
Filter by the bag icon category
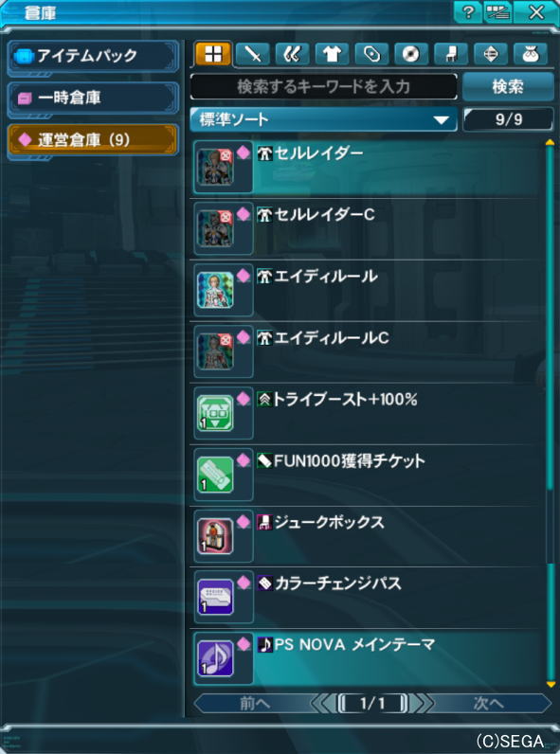(531, 54)
